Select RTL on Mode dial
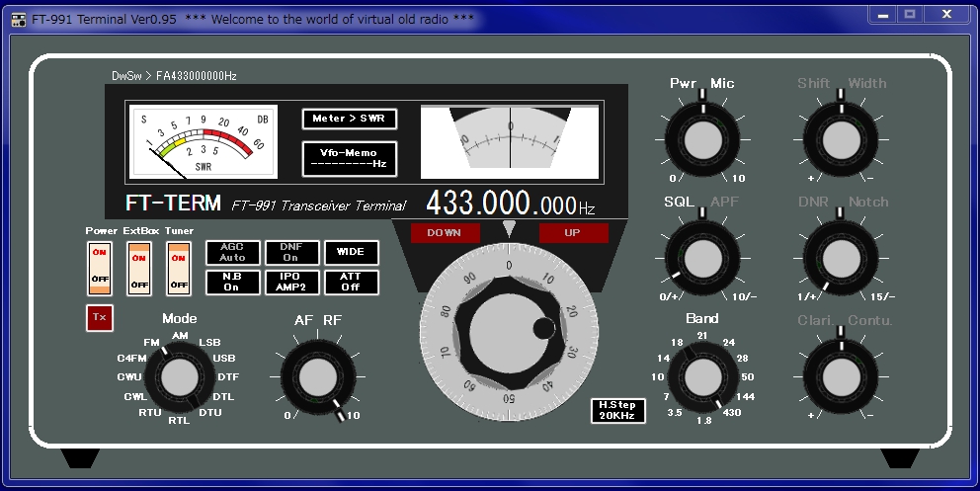 [x=179, y=421]
